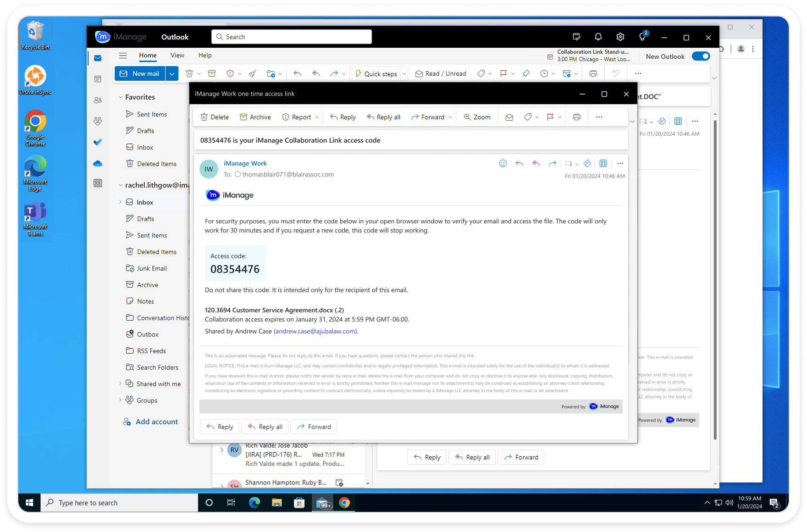Open Report dropdown arrow in message window

[317, 117]
